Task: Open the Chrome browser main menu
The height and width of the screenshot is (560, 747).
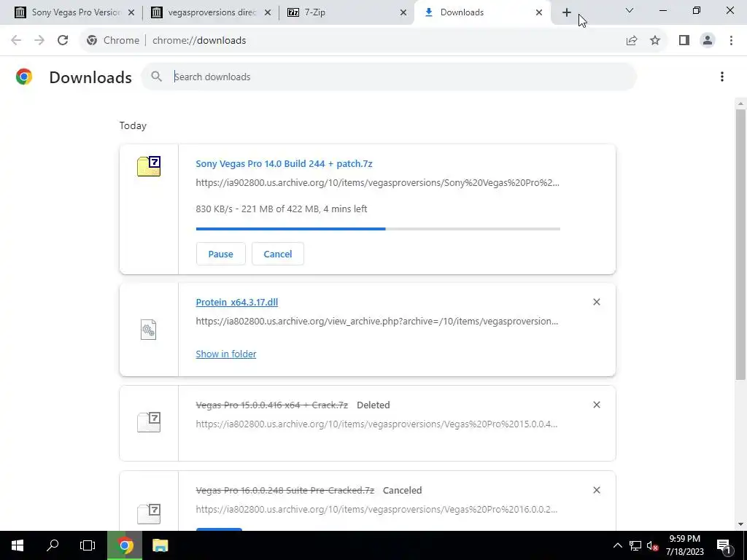Action: click(x=731, y=41)
